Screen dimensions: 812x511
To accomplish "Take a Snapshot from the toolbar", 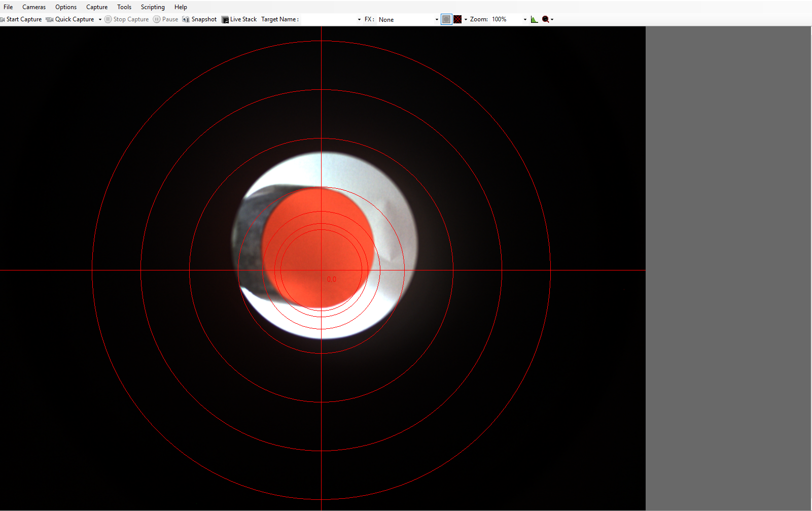I will [199, 19].
